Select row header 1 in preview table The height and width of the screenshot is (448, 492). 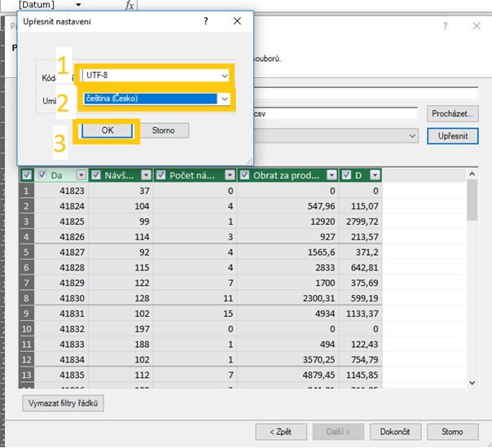(x=26, y=191)
